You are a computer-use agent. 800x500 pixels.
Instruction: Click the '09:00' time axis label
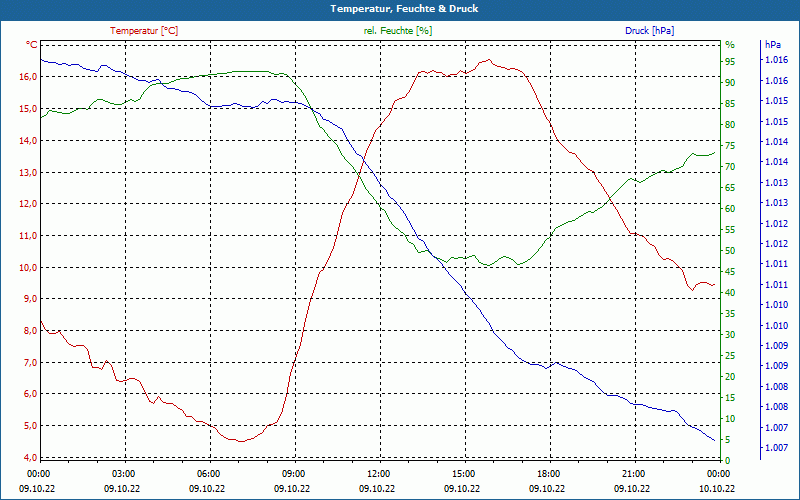pyautogui.click(x=292, y=474)
